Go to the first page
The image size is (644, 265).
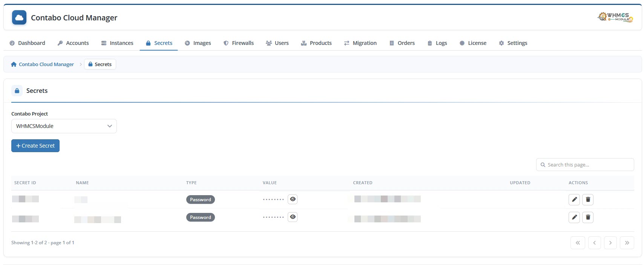[x=578, y=243]
